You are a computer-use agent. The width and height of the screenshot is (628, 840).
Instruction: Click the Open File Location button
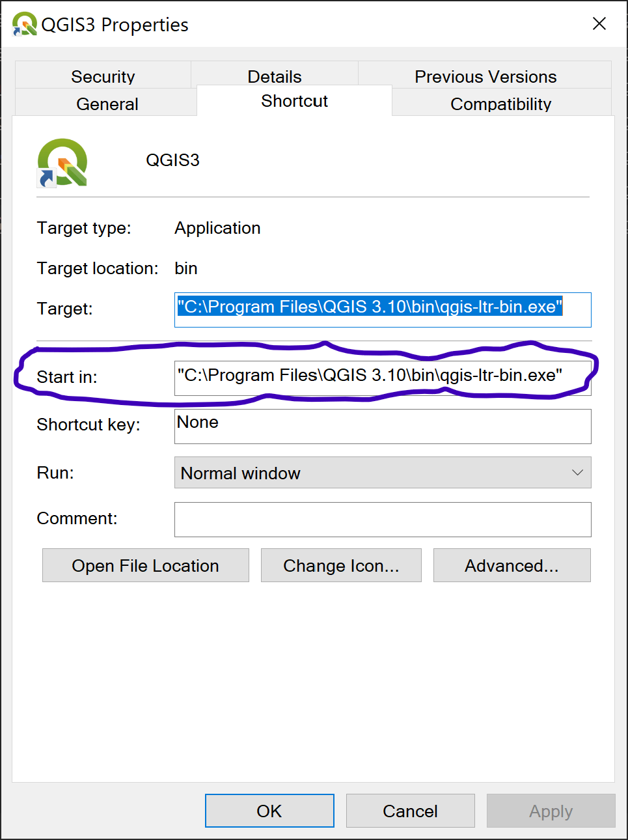click(145, 565)
